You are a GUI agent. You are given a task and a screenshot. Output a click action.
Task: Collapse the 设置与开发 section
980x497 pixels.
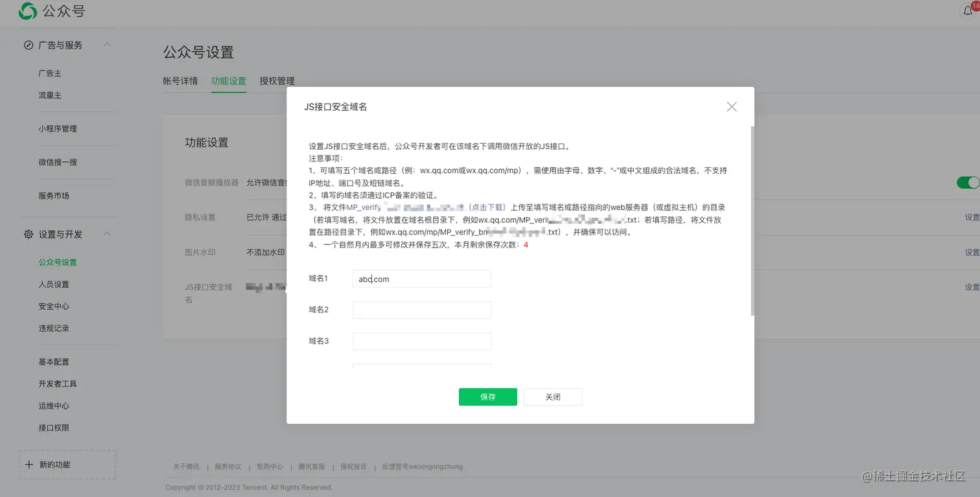click(108, 234)
